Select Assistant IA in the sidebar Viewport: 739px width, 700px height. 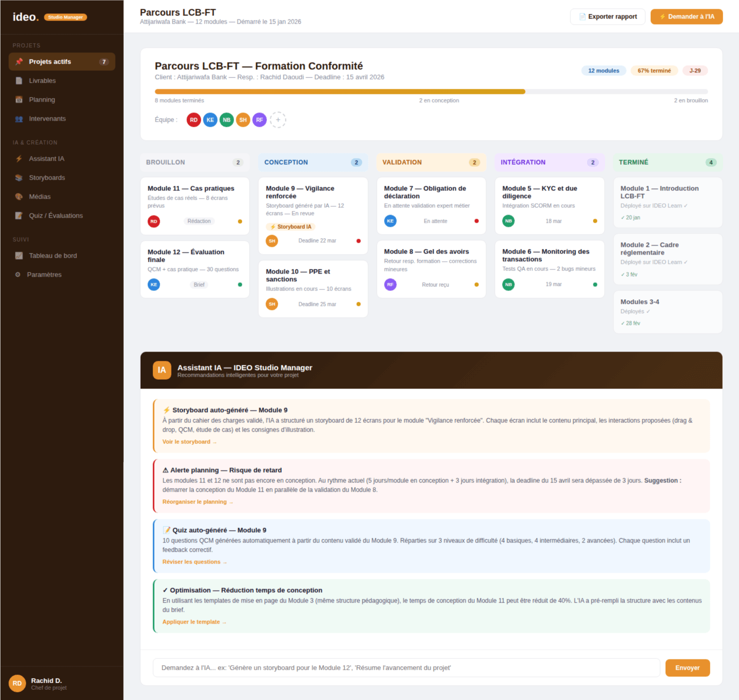pyautogui.click(x=46, y=159)
